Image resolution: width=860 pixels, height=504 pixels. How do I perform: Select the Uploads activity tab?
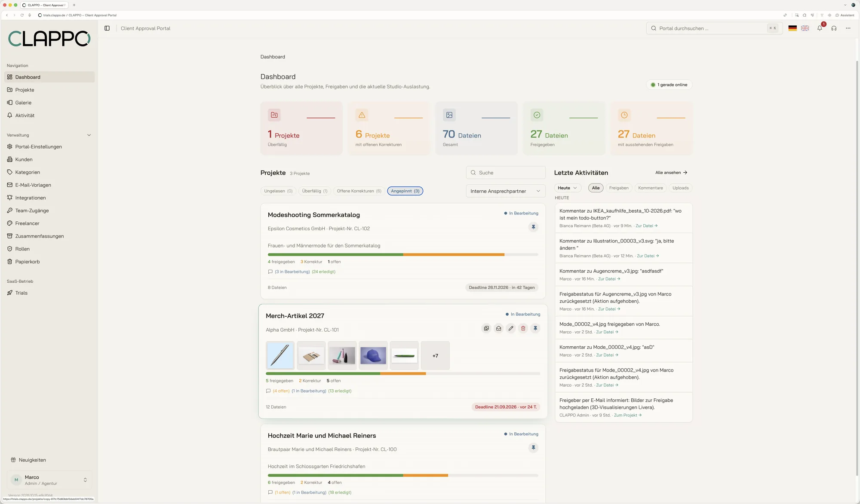click(681, 188)
